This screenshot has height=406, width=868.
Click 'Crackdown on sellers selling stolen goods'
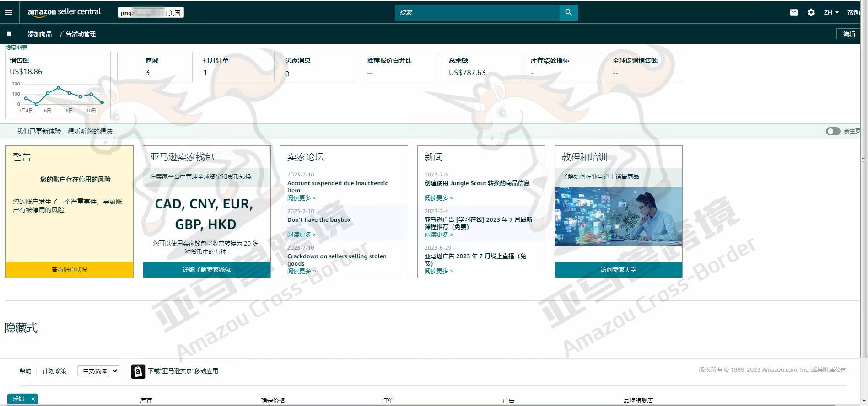click(x=337, y=260)
